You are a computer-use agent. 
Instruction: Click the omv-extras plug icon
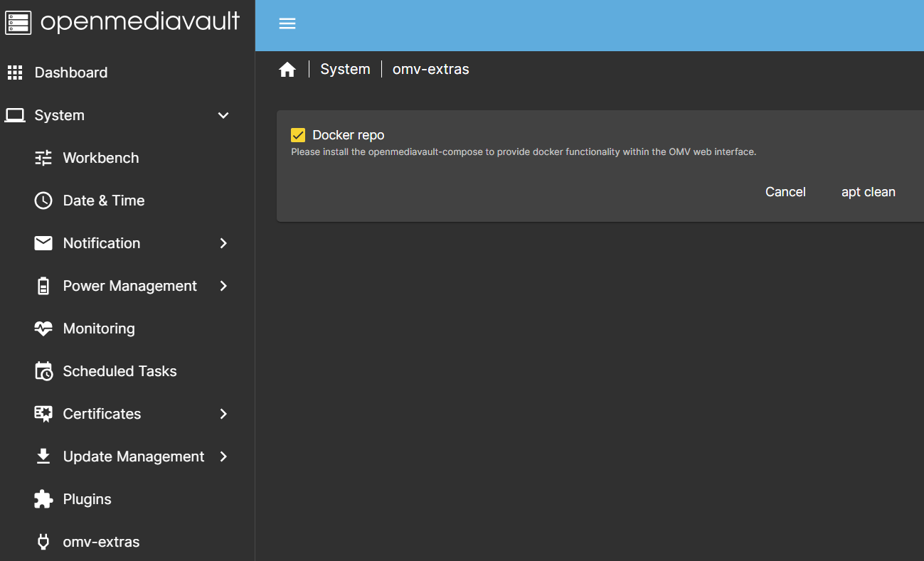(43, 542)
